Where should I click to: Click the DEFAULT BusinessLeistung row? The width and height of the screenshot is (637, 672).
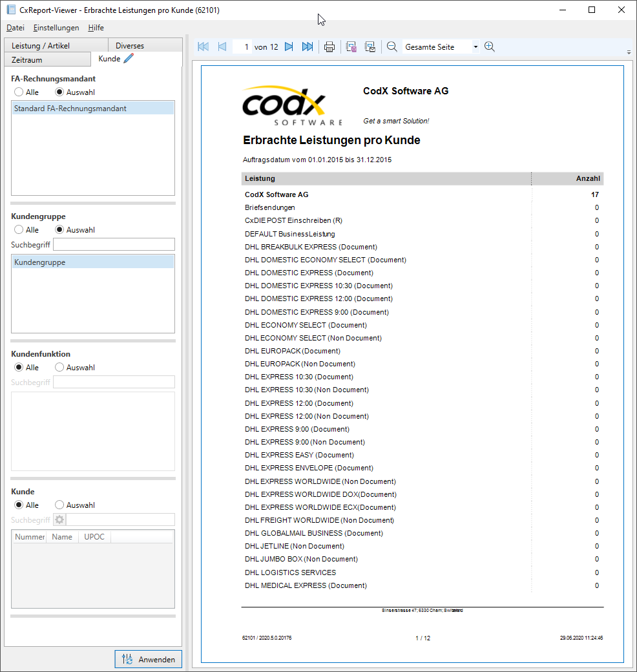[422, 234]
